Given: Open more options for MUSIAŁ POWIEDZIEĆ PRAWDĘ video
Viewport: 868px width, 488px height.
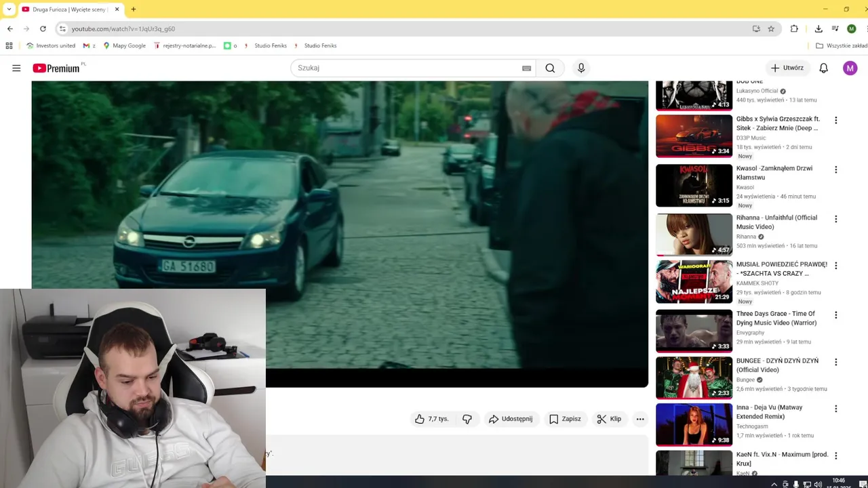Looking at the screenshot, I should 835,266.
